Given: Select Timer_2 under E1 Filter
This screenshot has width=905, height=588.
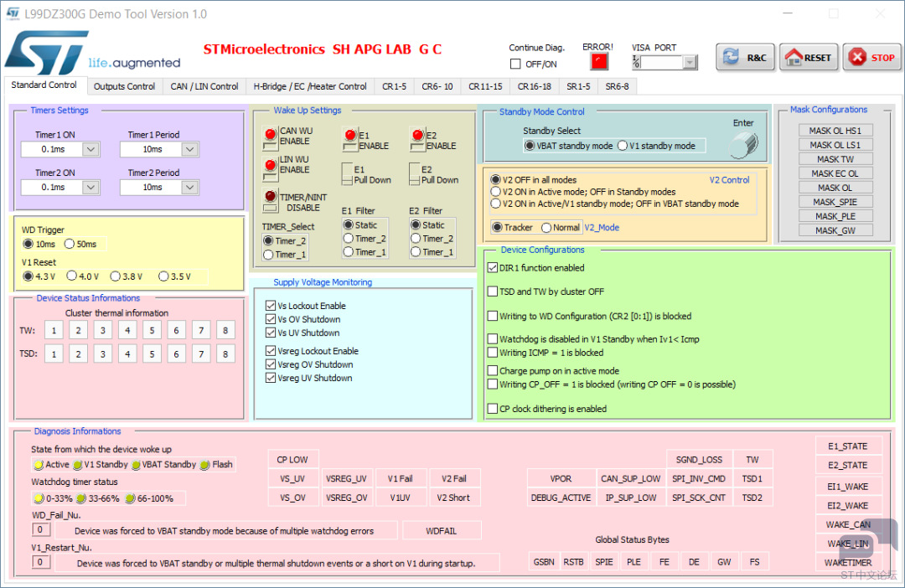Looking at the screenshot, I should [x=348, y=239].
